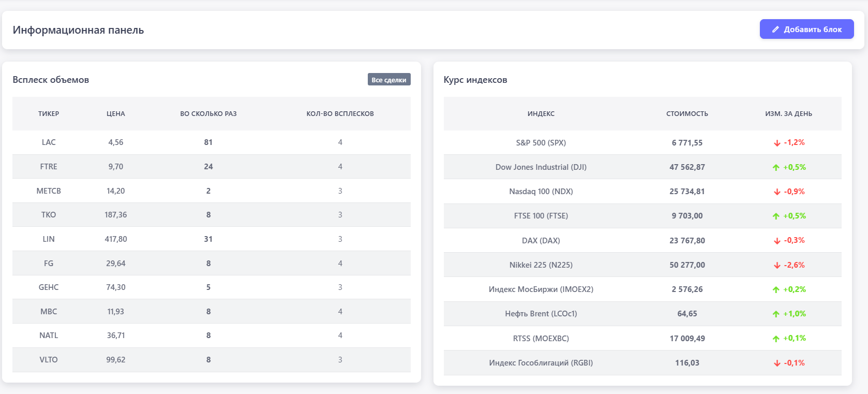Click the red down arrow for Nasdaq 100

point(777,192)
